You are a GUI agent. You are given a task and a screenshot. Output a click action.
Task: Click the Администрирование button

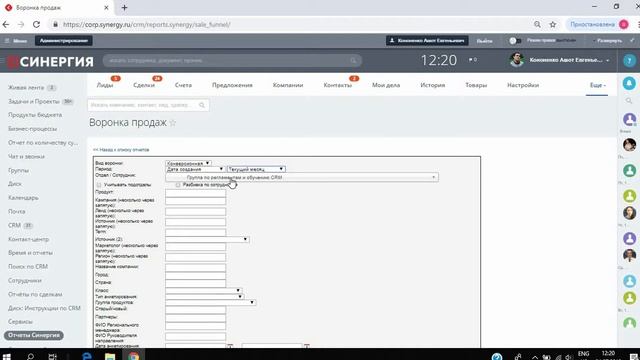click(x=64, y=41)
